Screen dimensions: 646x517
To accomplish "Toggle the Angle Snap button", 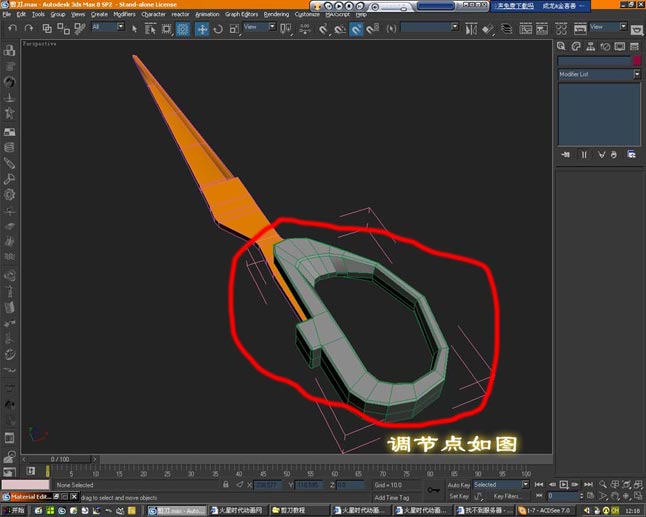I will (x=340, y=29).
